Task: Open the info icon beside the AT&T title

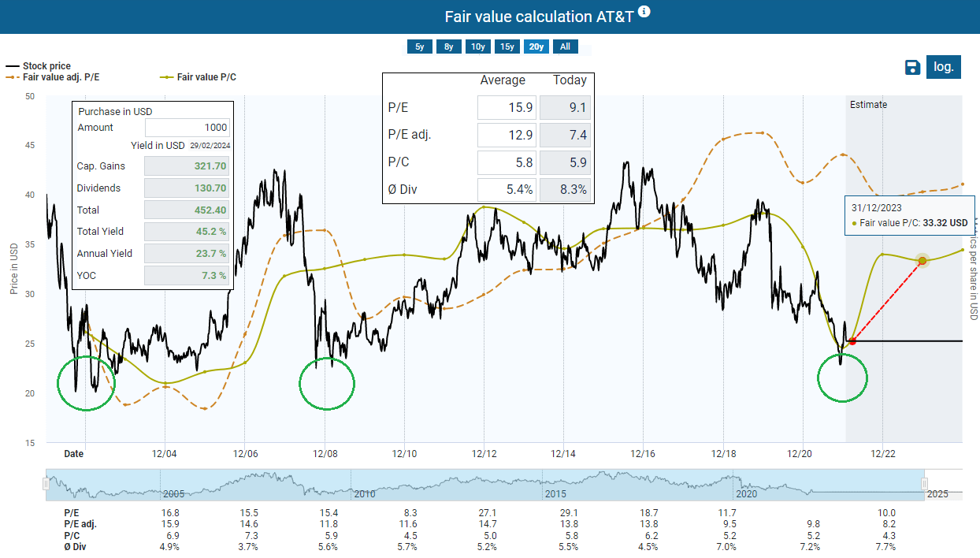Action: click(x=644, y=11)
